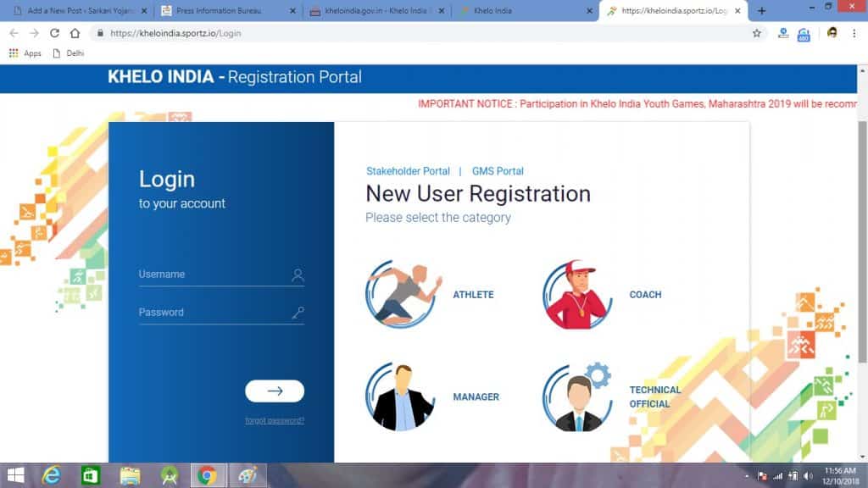Expand hidden system tray icons
868x488 pixels.
click(x=745, y=475)
